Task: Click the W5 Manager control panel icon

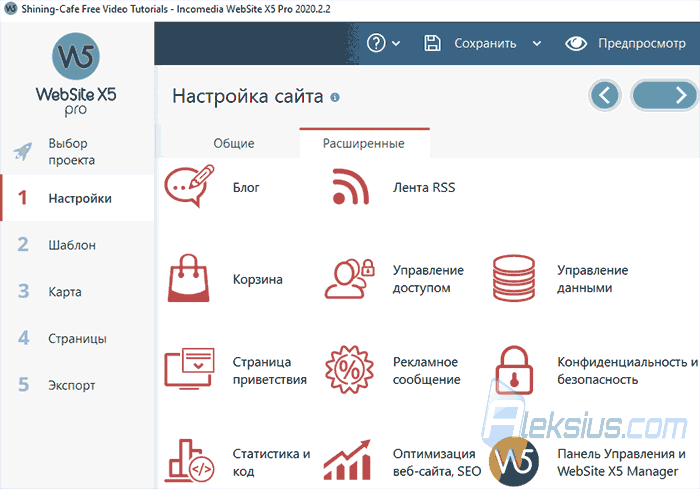Action: tap(514, 461)
